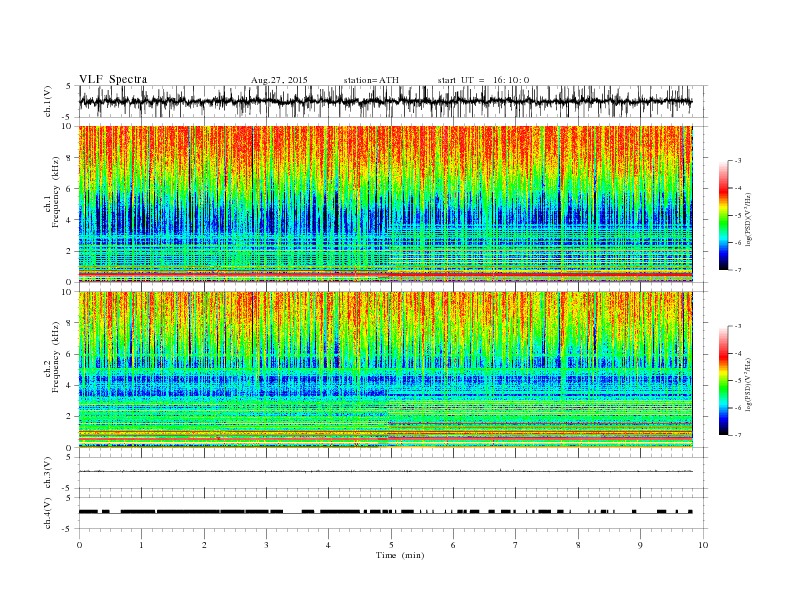Click the date "Aug.27, 2015"
Screen dimensions: 792x612
[x=279, y=80]
